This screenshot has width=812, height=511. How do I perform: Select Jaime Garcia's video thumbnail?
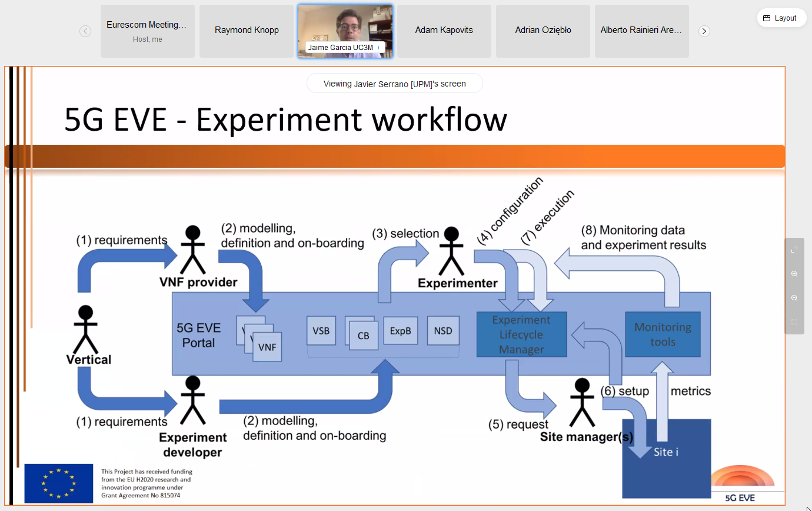coord(345,26)
